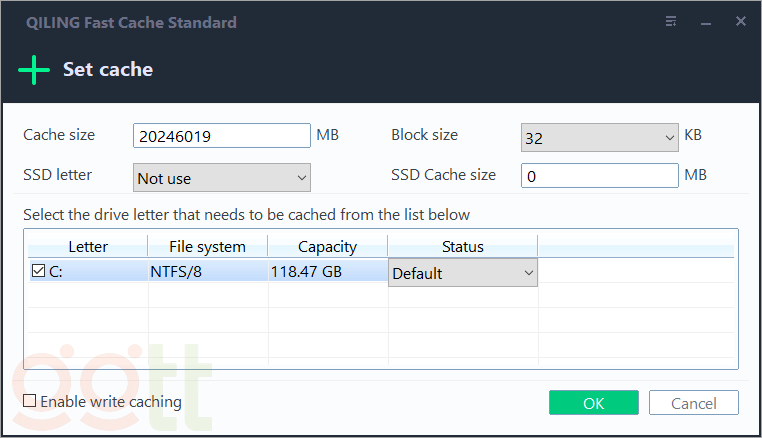Open the Status dropdown for drive C:
This screenshot has width=762, height=438.
[x=462, y=273]
